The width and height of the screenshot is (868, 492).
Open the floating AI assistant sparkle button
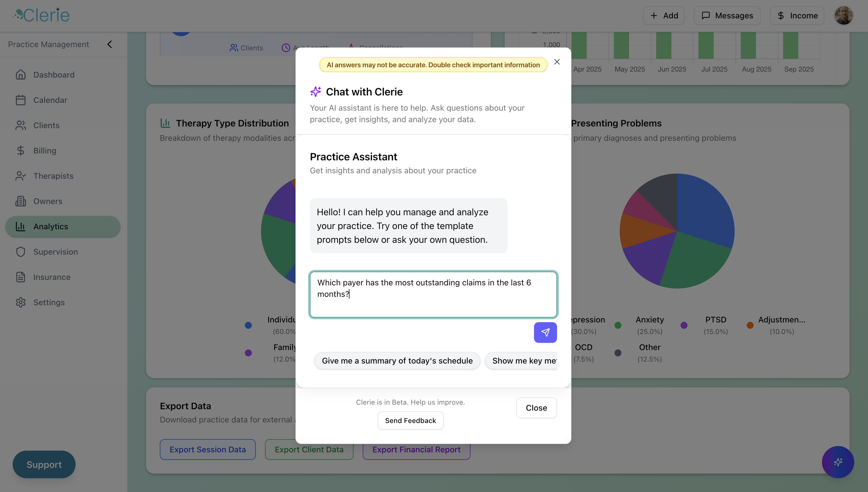[838, 462]
